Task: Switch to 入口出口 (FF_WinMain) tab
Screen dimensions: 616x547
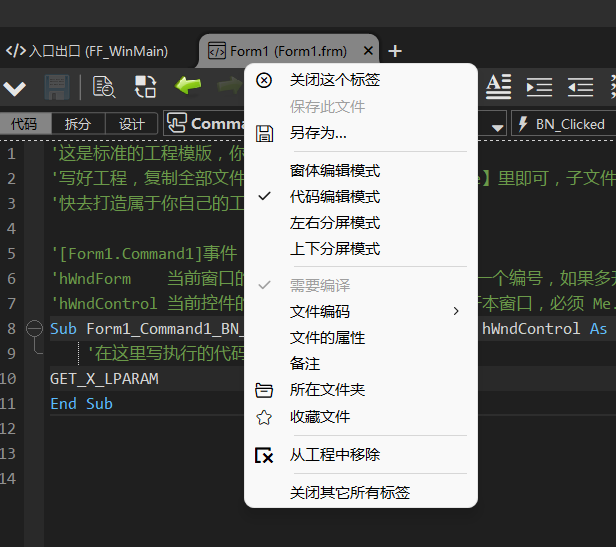Action: tap(90, 51)
